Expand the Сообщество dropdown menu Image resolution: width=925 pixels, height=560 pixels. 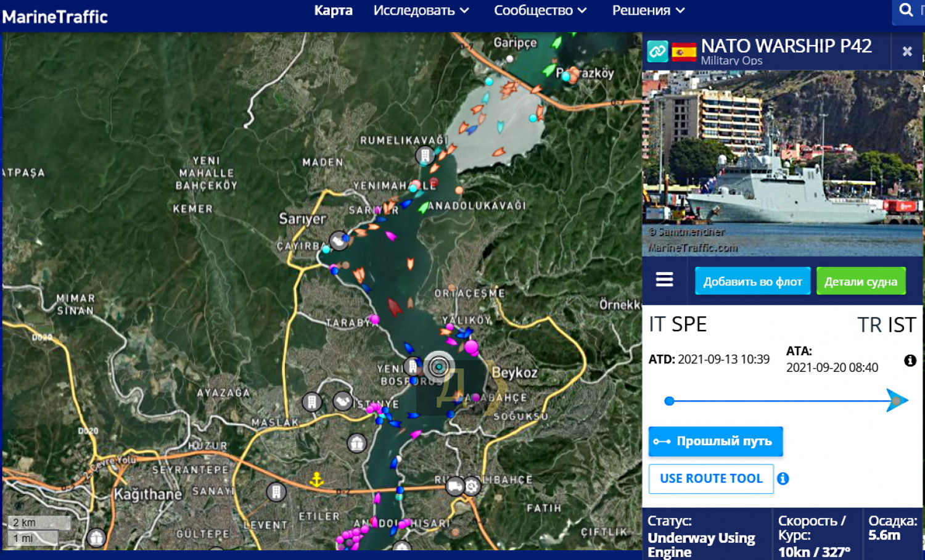coord(540,10)
